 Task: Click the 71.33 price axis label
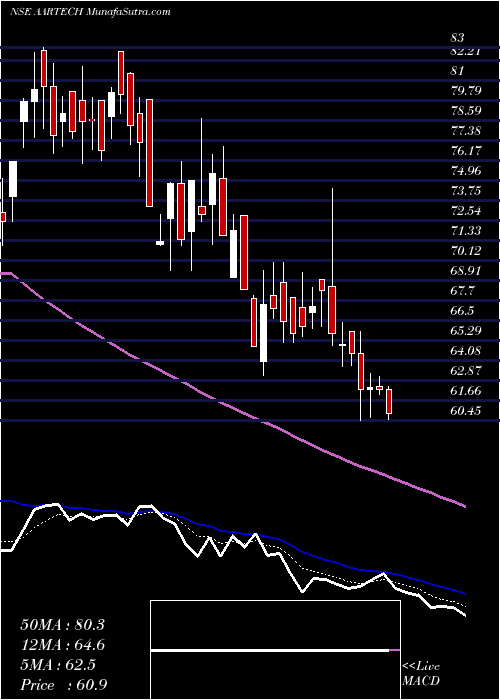[x=465, y=231]
